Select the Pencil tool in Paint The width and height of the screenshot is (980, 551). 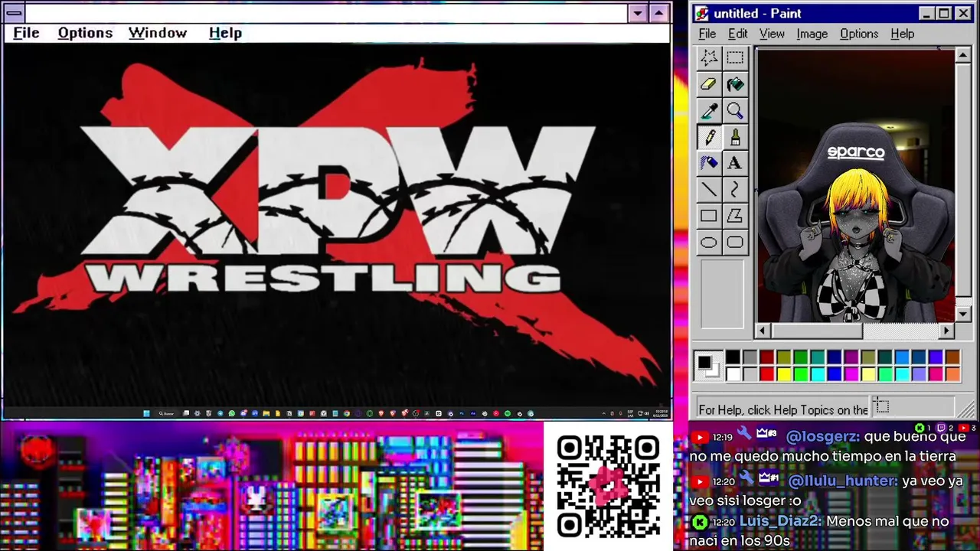pyautogui.click(x=709, y=137)
